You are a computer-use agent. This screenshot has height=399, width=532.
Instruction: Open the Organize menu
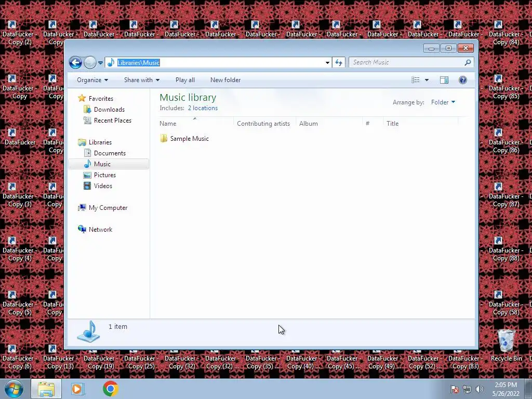coord(92,80)
